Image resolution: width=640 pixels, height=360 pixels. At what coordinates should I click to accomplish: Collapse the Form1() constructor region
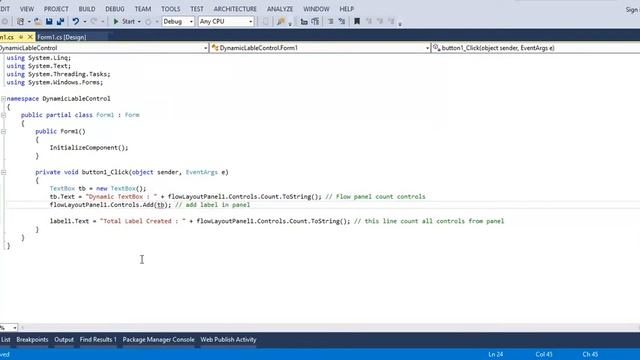click(x=3, y=131)
